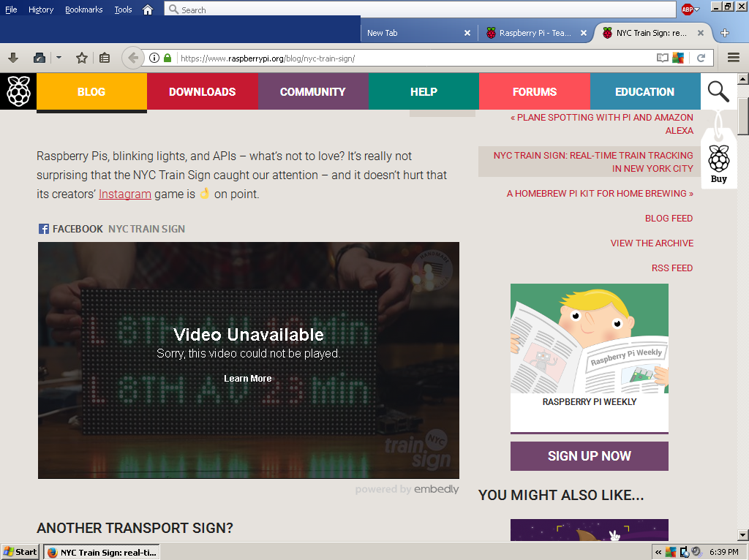Viewport: 749px width, 560px height.
Task: Go back with the back arrow
Action: pyautogui.click(x=133, y=58)
